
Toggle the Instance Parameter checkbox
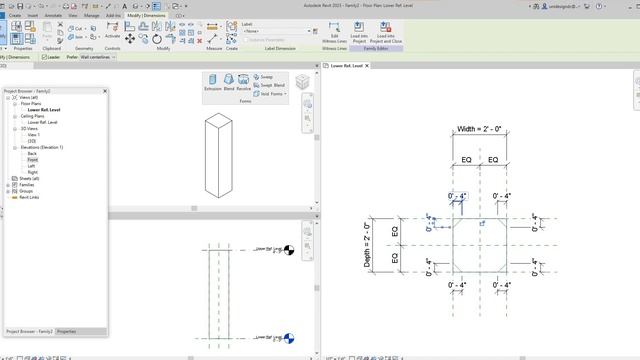pyautogui.click(x=246, y=40)
